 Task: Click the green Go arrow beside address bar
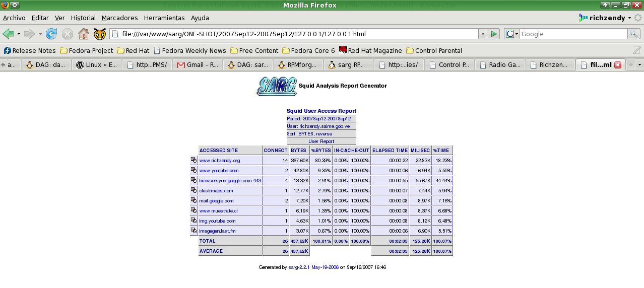[x=494, y=34]
